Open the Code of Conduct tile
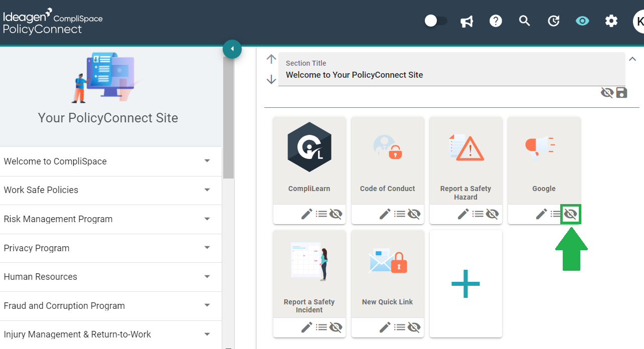Screen dimensions: 644x349 point(388,160)
